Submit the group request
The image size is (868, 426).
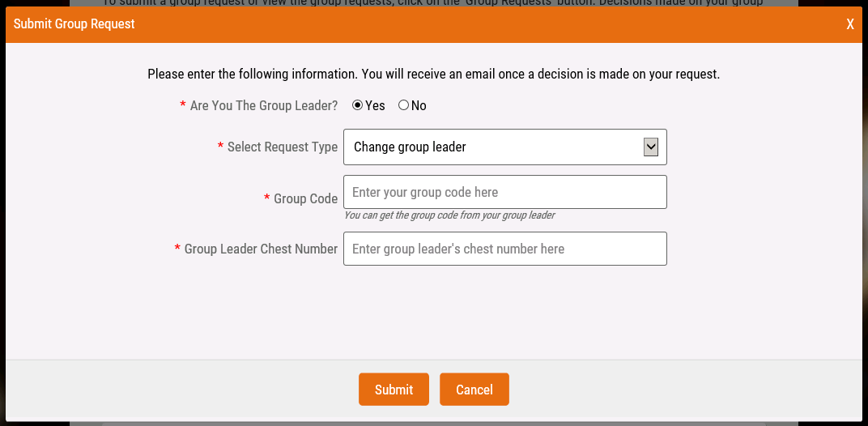(x=394, y=390)
